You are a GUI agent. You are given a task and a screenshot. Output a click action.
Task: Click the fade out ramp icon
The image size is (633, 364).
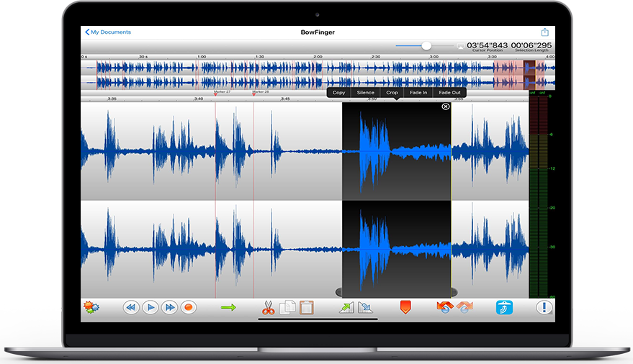pos(365,307)
